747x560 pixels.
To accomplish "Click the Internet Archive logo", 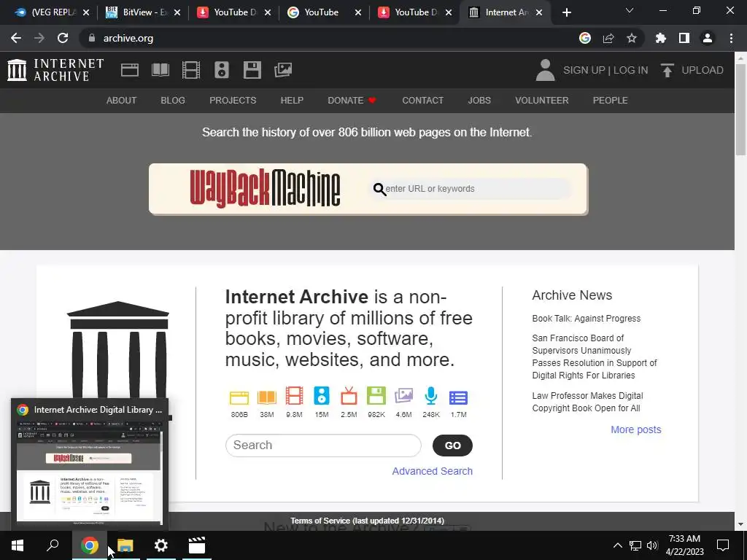I will [55, 70].
